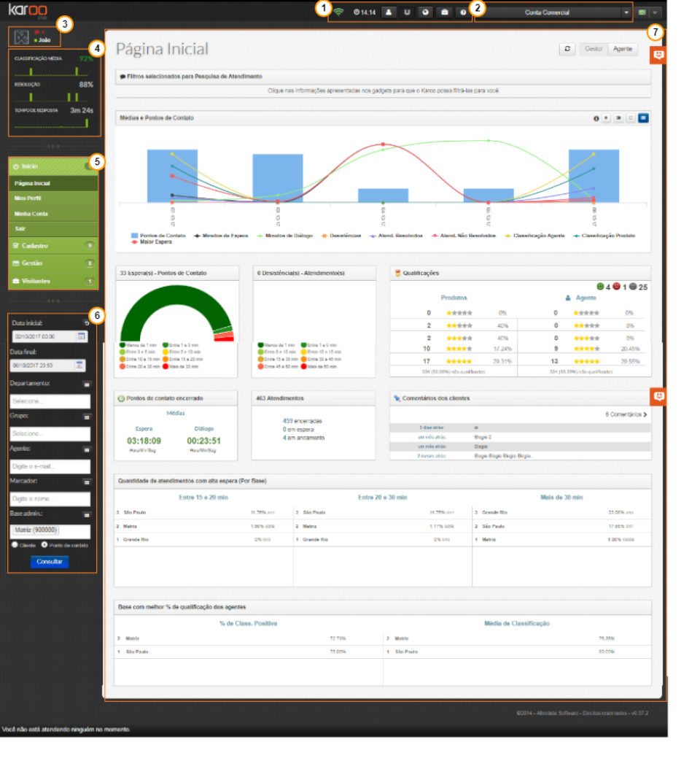The image size is (700, 769).
Task: Open the Grupo Selecione dropdown
Action: [50, 435]
